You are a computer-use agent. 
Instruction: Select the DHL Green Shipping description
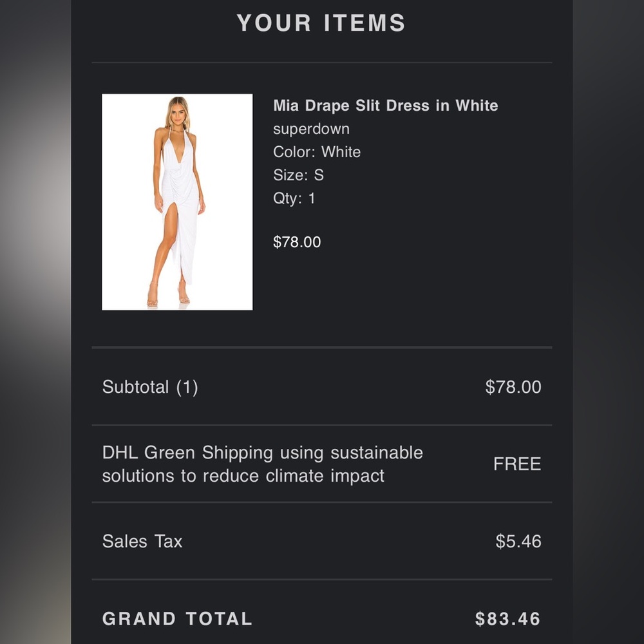(263, 464)
